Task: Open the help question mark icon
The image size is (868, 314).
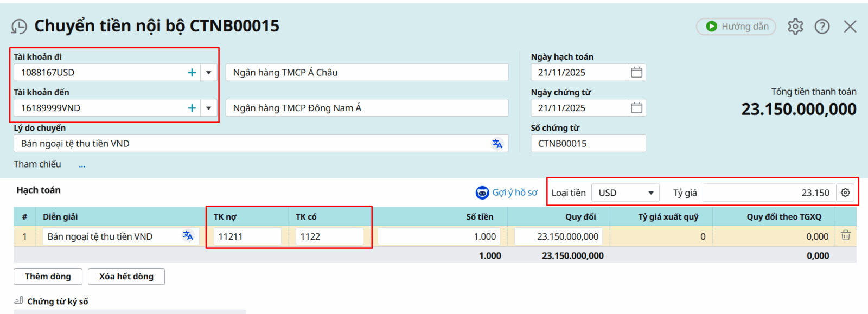Action: point(822,27)
